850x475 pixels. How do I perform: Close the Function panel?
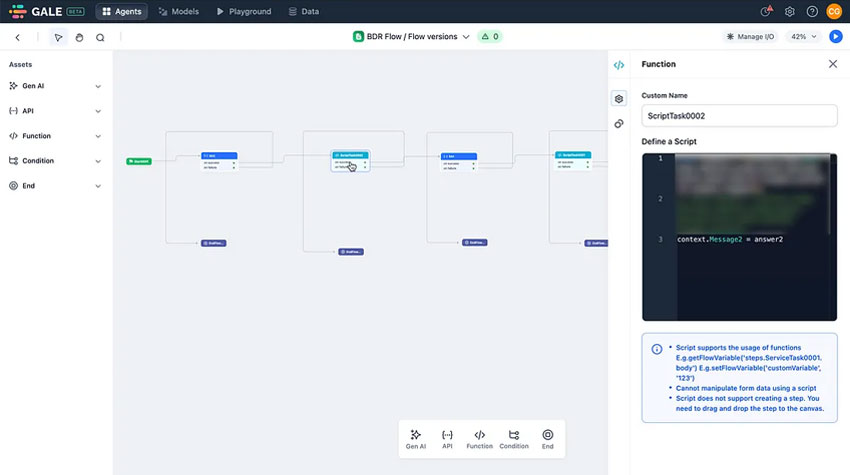pos(833,64)
